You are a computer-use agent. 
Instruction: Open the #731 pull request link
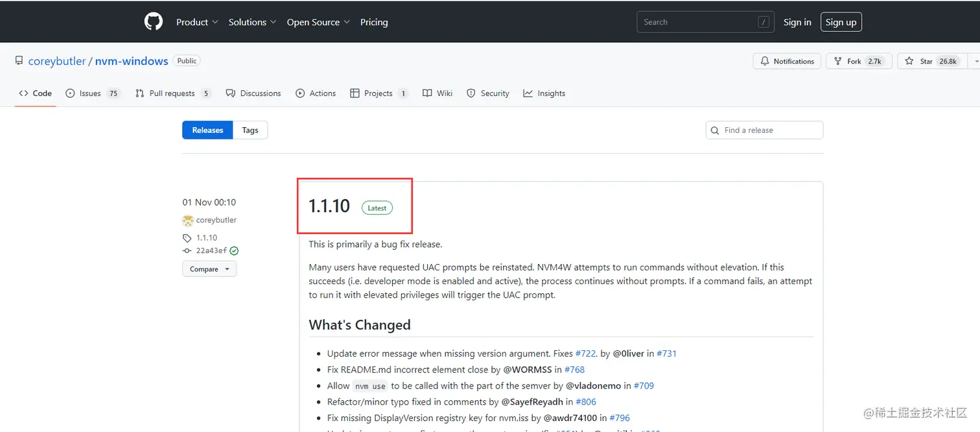point(666,354)
